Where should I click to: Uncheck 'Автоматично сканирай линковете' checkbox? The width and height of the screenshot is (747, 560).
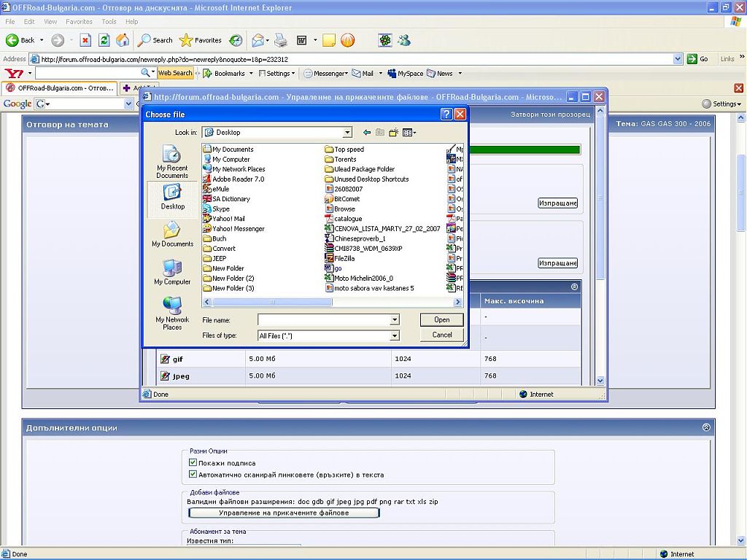pyautogui.click(x=193, y=475)
